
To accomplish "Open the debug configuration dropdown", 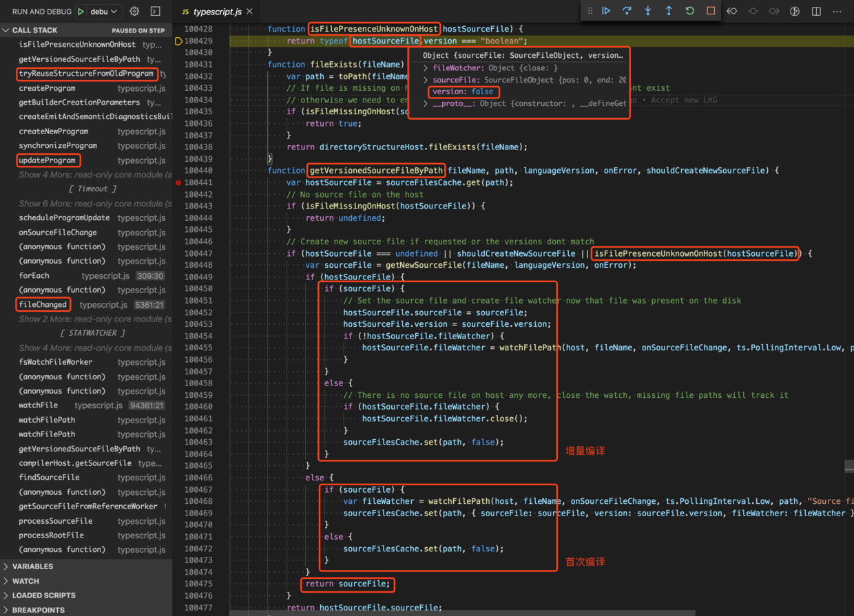I will tap(105, 12).
